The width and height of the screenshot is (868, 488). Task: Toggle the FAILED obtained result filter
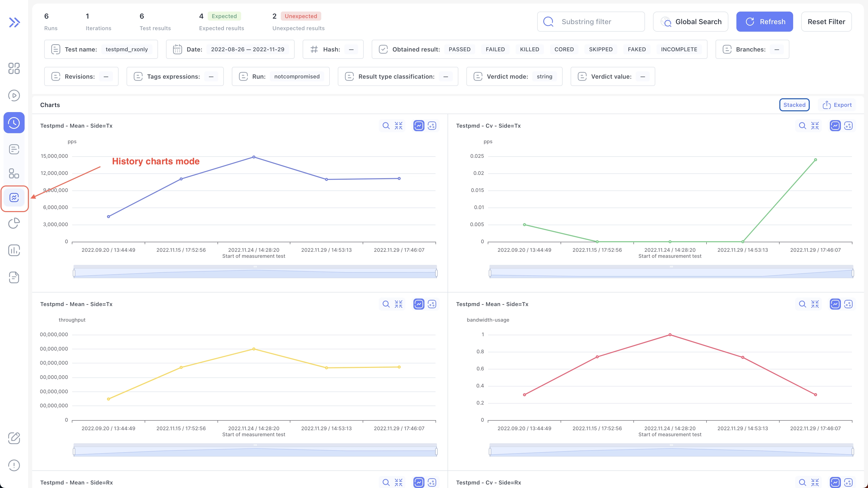click(x=495, y=49)
